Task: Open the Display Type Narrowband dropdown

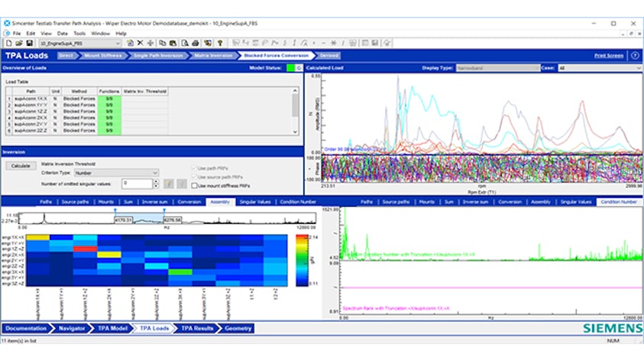Action: [498, 68]
